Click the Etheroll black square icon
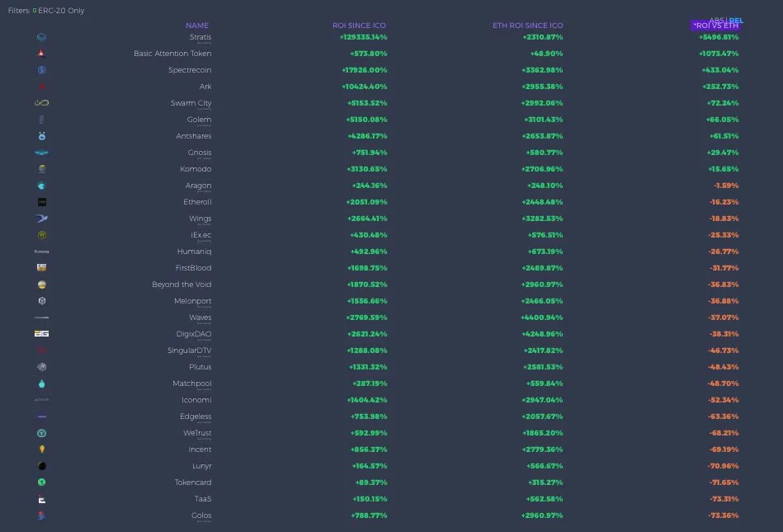The height and width of the screenshot is (532, 783). 42,202
